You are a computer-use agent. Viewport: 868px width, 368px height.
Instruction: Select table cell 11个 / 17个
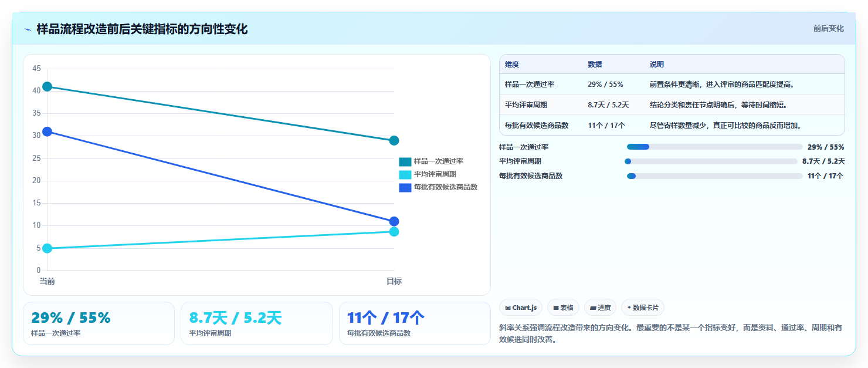pyautogui.click(x=606, y=126)
